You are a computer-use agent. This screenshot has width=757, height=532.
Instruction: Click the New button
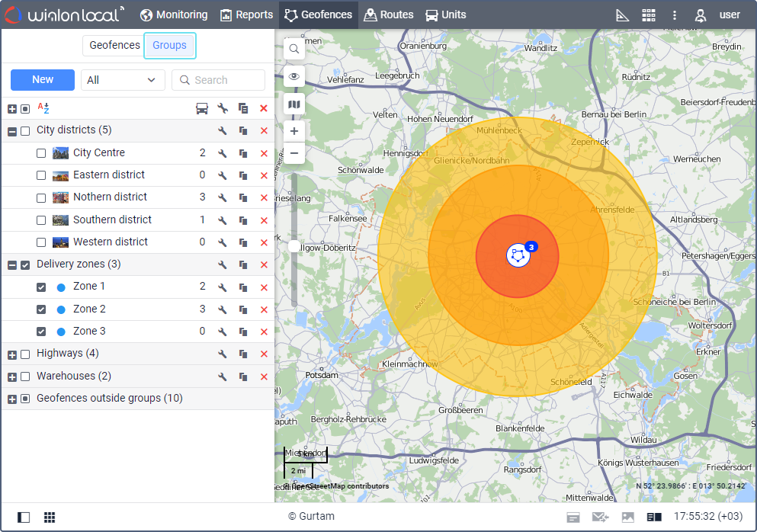pos(43,80)
